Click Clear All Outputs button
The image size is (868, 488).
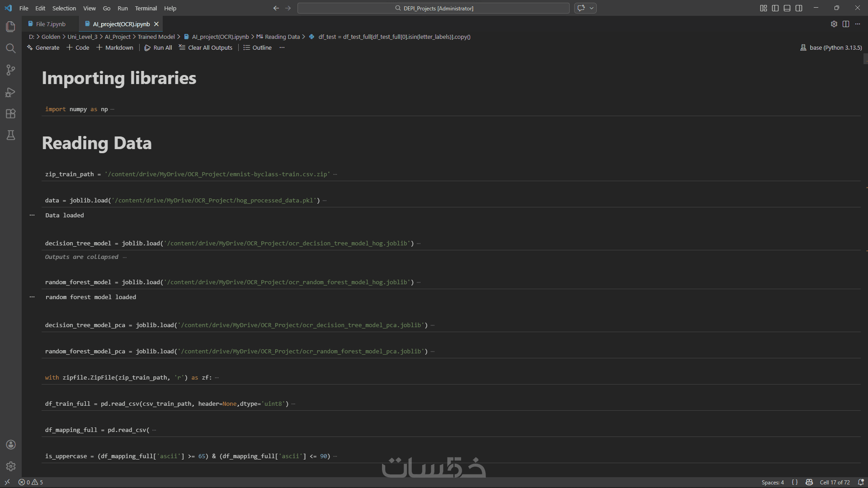[206, 47]
